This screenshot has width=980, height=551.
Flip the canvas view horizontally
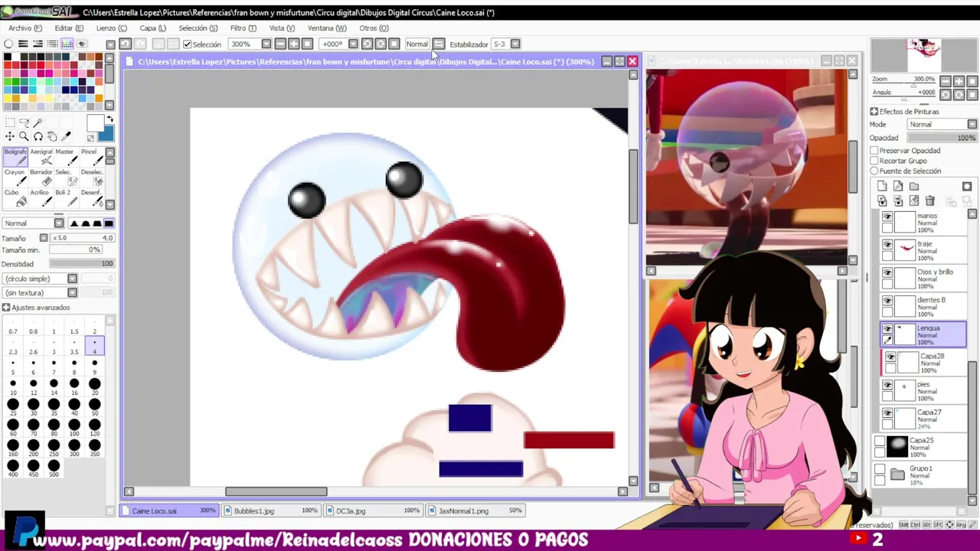(x=439, y=44)
